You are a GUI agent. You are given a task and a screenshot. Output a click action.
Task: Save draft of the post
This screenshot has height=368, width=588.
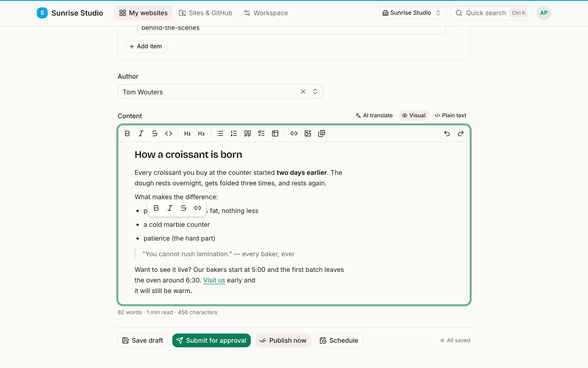[x=143, y=340]
